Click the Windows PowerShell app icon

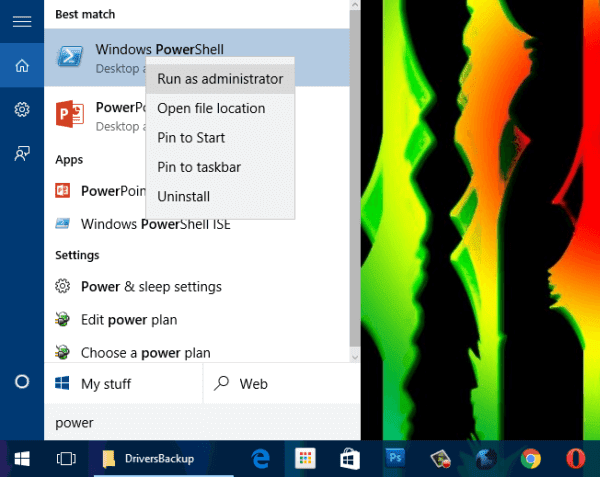click(x=70, y=57)
